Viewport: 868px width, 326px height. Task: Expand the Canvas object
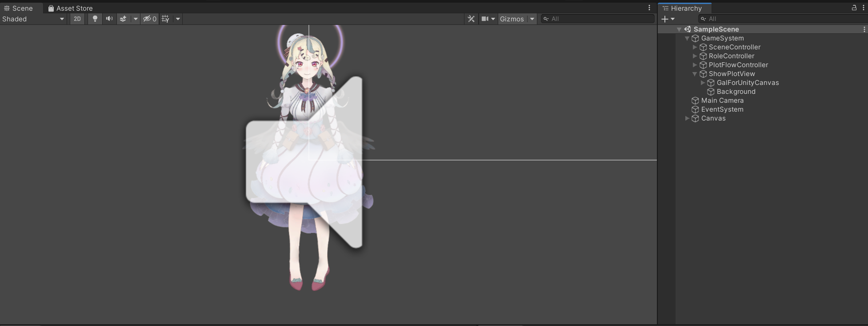(687, 118)
